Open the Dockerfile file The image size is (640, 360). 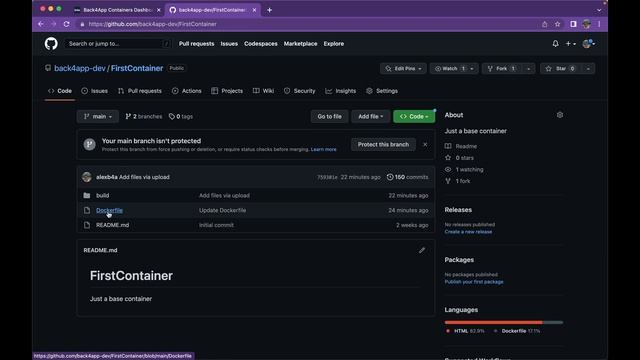[109, 210]
